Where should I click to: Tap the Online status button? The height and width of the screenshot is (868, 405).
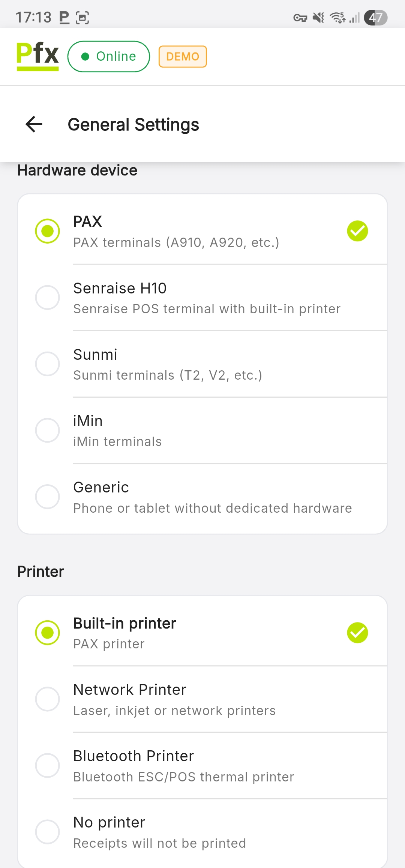(109, 57)
